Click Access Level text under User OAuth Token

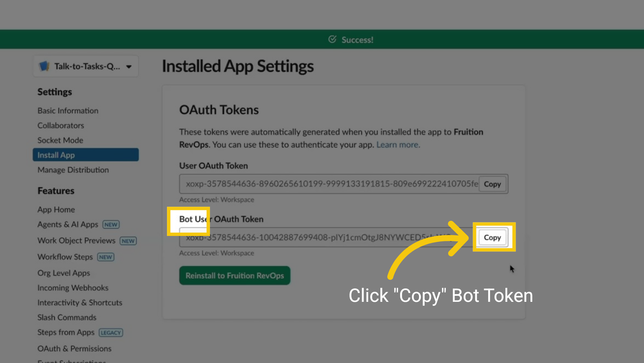[x=217, y=200]
